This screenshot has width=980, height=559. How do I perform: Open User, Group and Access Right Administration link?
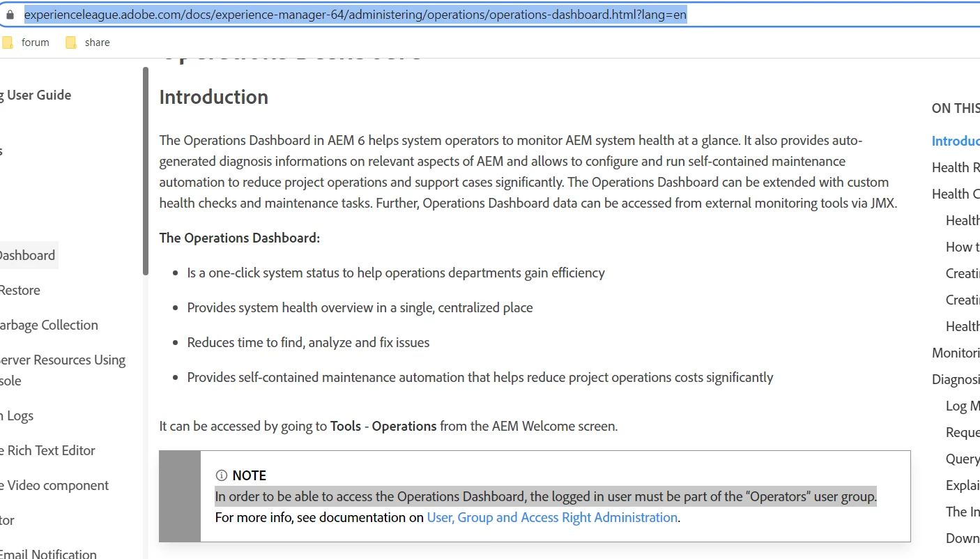[552, 517]
